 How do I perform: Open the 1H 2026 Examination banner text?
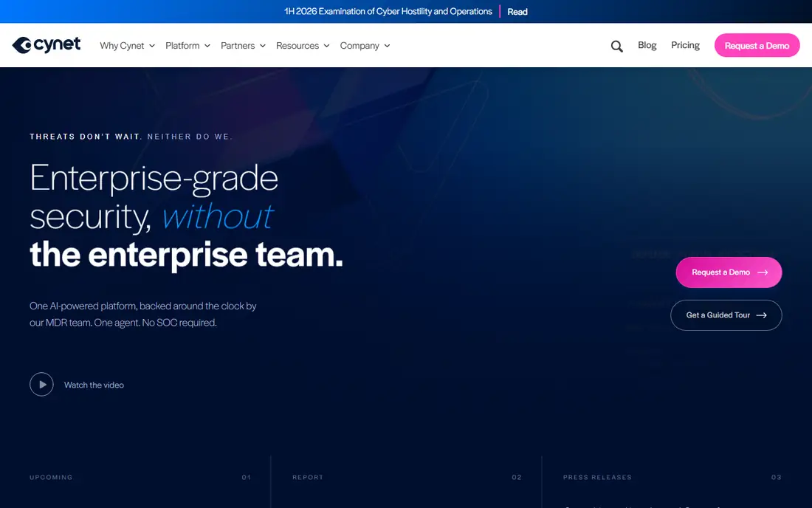coord(388,11)
